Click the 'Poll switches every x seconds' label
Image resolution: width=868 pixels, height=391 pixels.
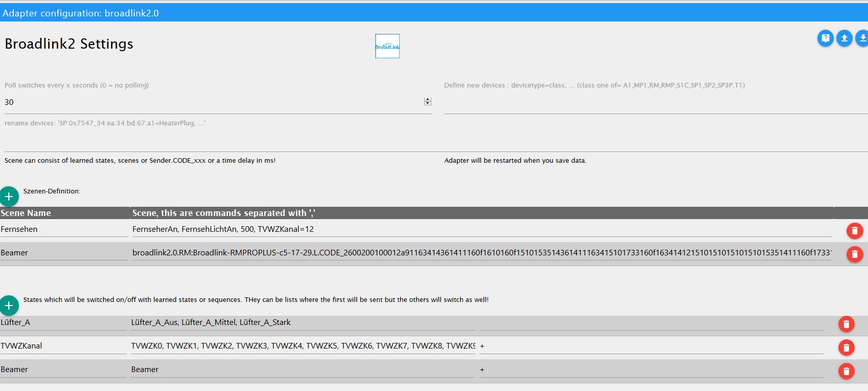tap(77, 85)
